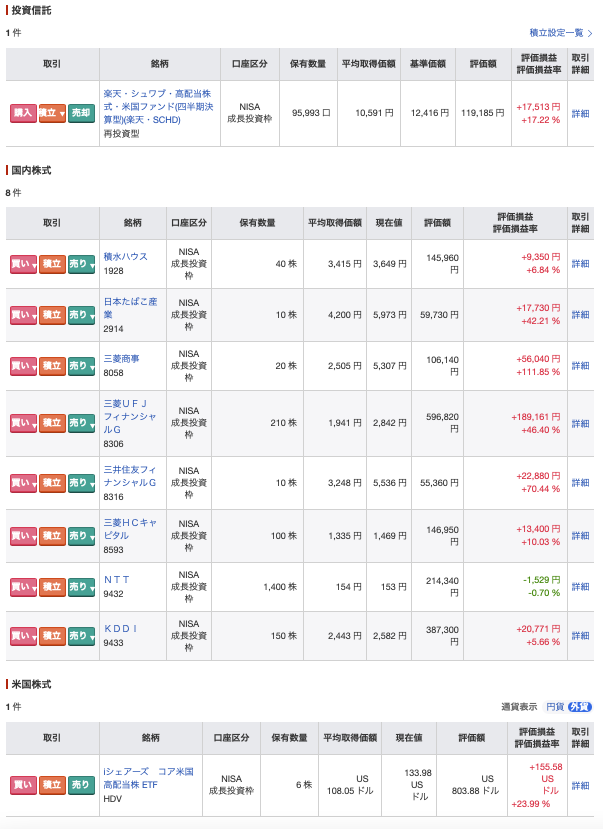Click 買い button for HDV ETF
Image resolution: width=603 pixels, height=829 pixels.
tap(23, 785)
